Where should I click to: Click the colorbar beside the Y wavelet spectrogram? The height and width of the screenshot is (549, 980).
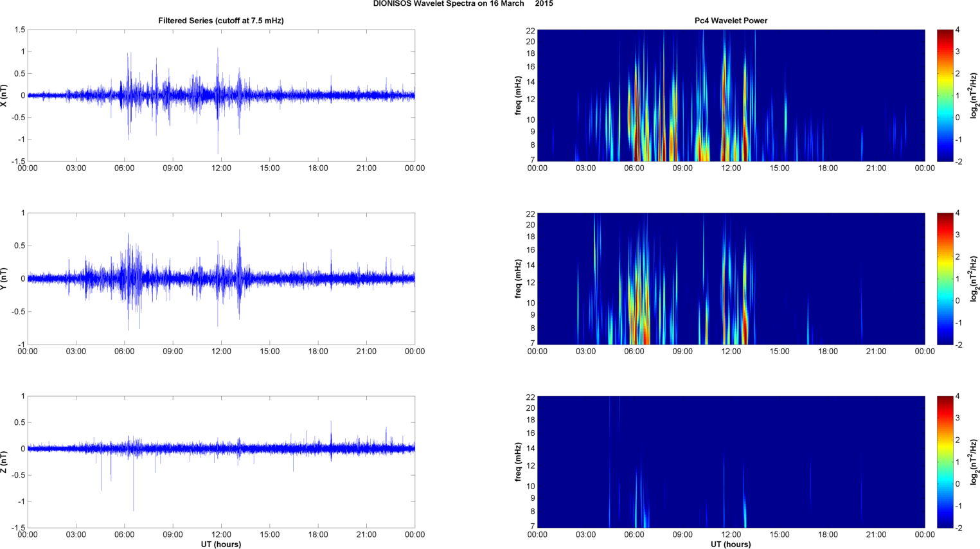tap(945, 279)
